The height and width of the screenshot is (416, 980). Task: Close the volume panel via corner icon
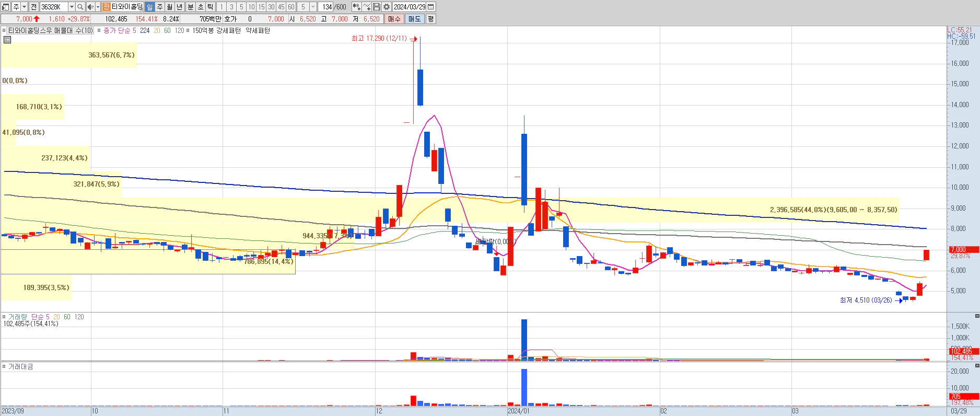977,316
